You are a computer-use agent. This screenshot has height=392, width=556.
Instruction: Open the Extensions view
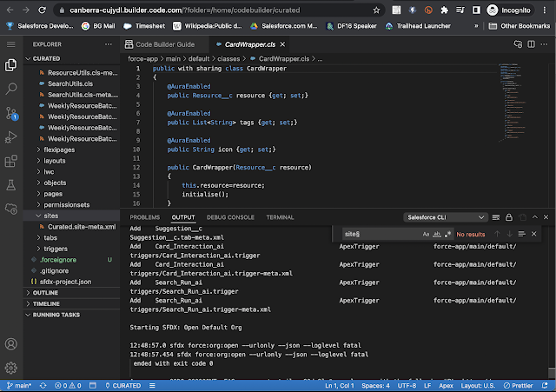click(11, 161)
